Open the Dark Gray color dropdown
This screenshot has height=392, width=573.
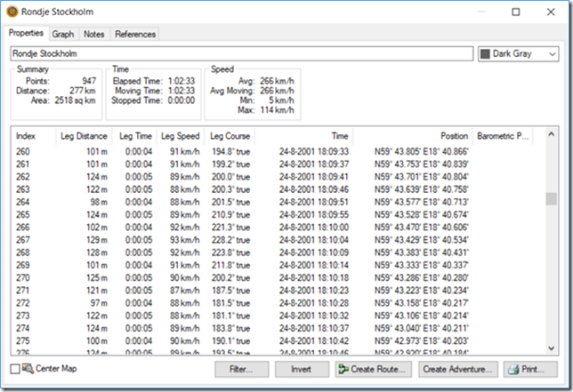552,54
